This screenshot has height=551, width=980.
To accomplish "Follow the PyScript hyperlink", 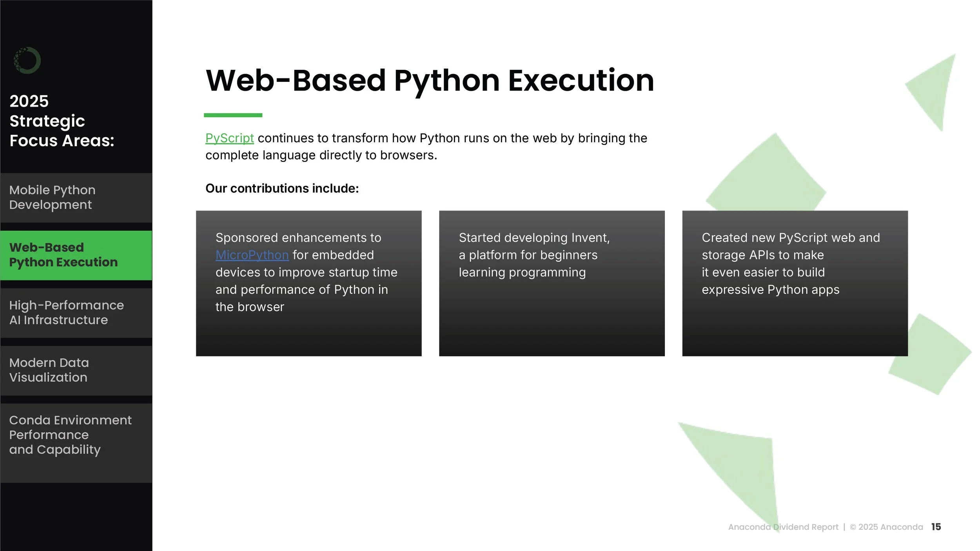I will tap(229, 138).
